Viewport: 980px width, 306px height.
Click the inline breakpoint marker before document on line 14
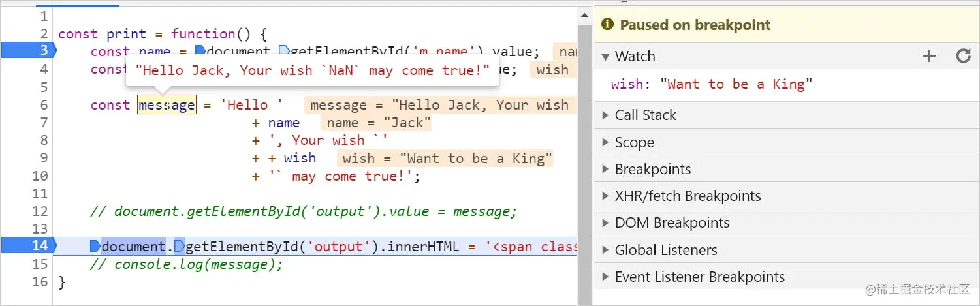pyautogui.click(x=95, y=246)
